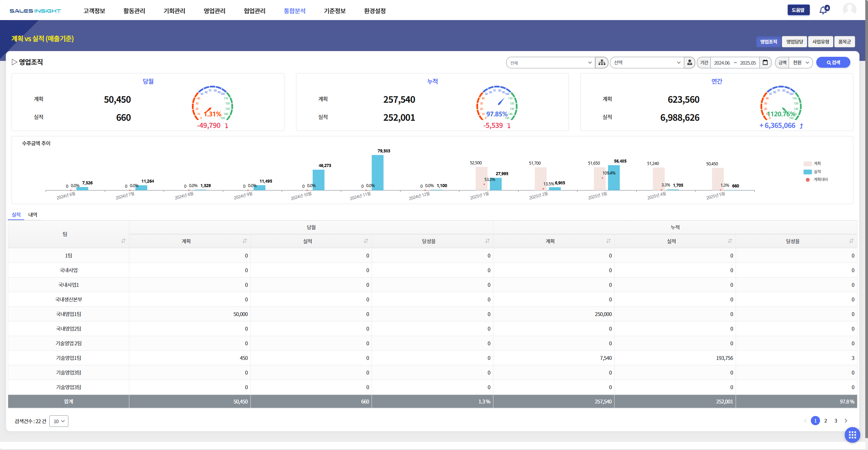Toggle 실적 series in chart legend
The height and width of the screenshot is (450, 868).
[x=812, y=172]
